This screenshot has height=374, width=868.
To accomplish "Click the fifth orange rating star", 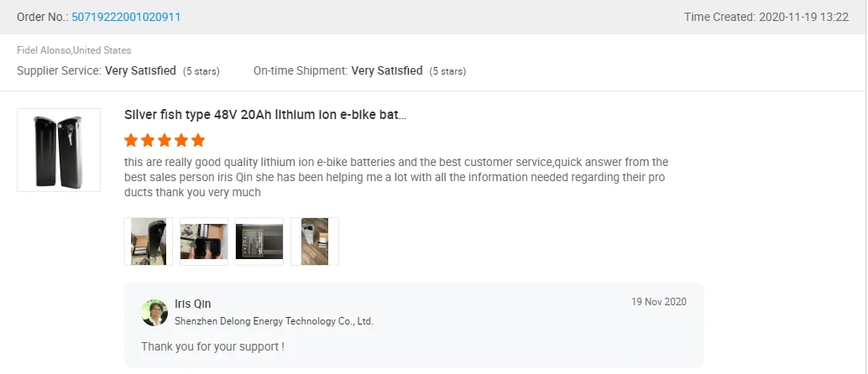I will 198,140.
